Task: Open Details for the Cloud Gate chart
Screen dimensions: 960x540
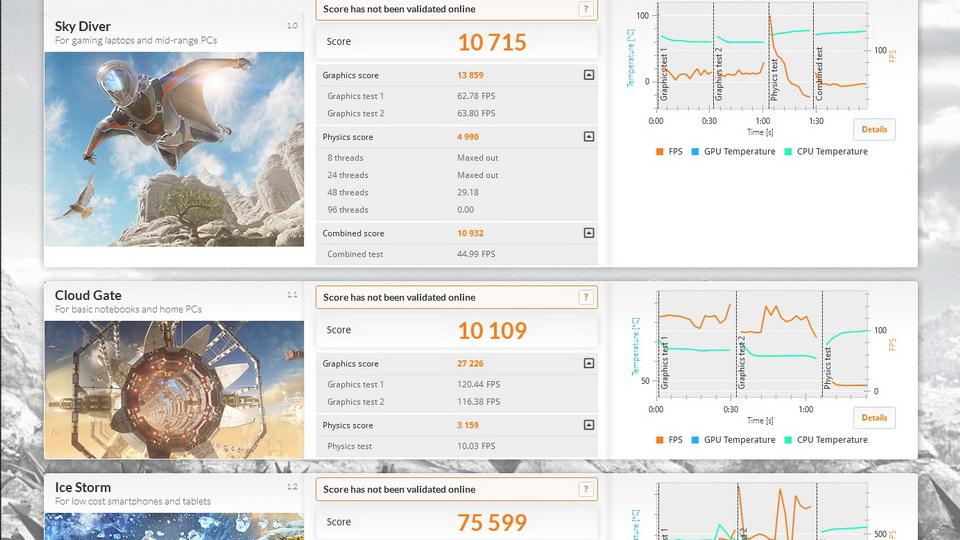Action: click(x=874, y=418)
